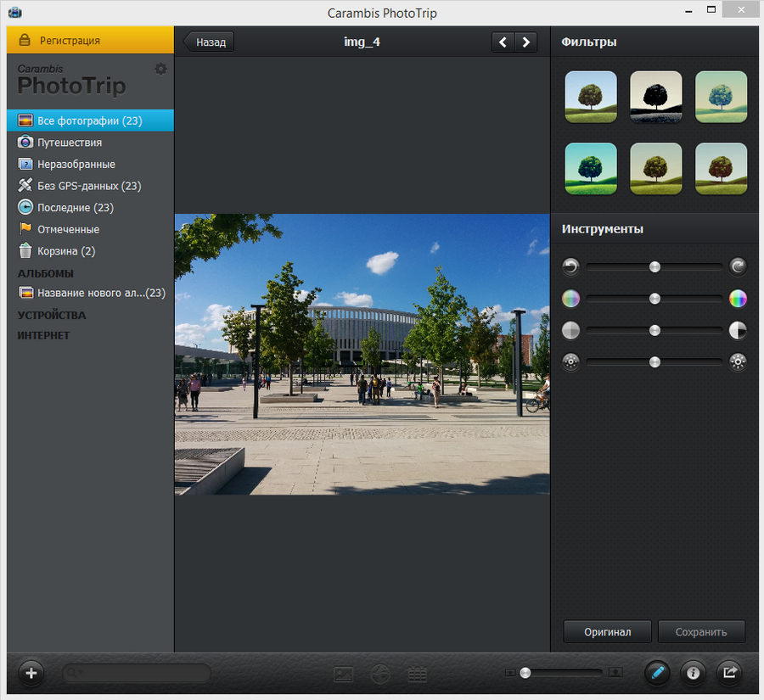Click the share export icon
This screenshot has height=700, width=764.
[x=729, y=673]
